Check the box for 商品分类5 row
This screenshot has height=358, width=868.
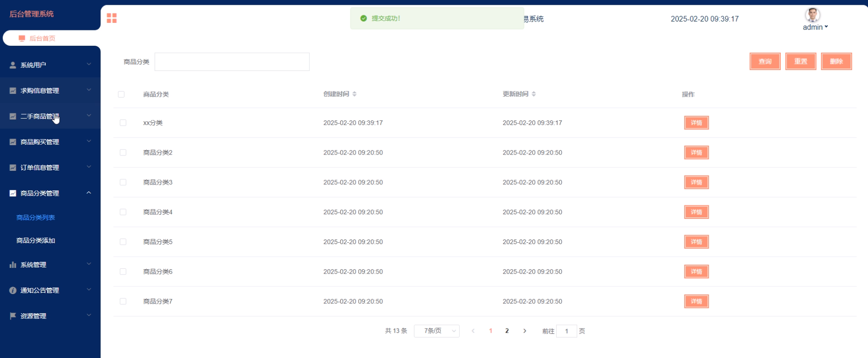tap(123, 242)
